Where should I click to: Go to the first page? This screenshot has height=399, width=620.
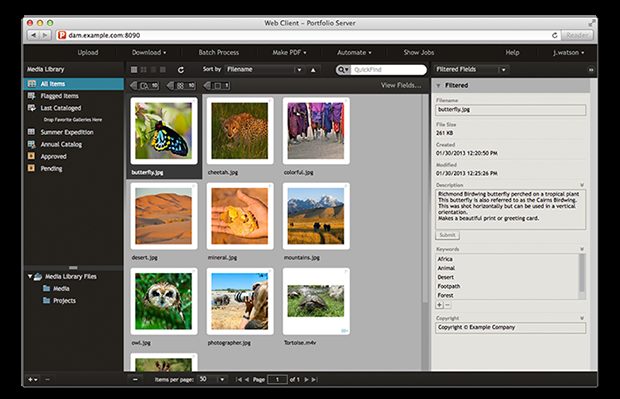[x=238, y=380]
